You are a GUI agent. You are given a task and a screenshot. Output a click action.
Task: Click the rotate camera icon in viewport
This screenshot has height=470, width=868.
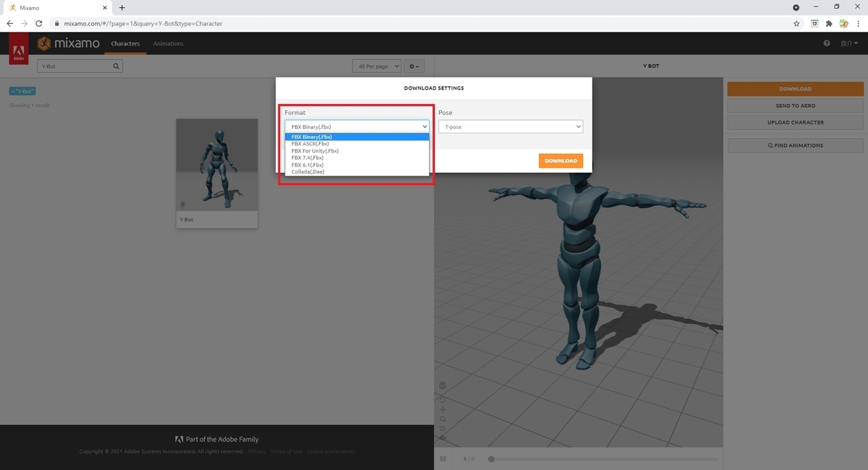[443, 398]
